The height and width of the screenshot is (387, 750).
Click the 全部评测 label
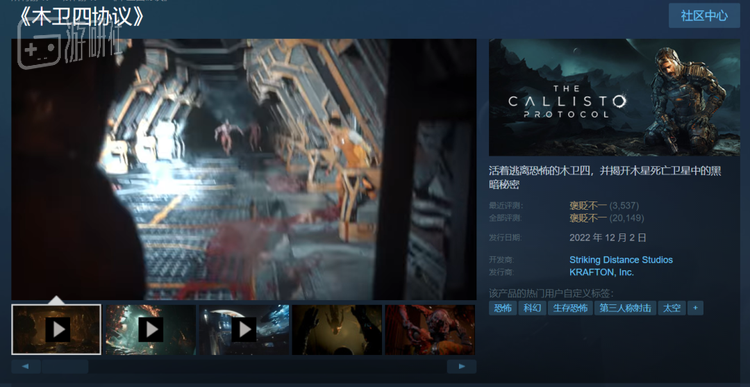pos(506,219)
